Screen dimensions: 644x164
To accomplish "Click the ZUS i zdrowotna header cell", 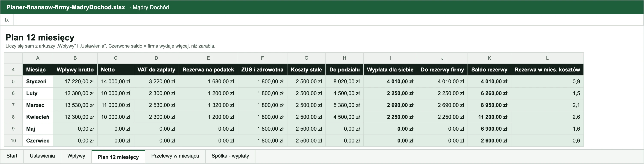I will pos(263,70).
